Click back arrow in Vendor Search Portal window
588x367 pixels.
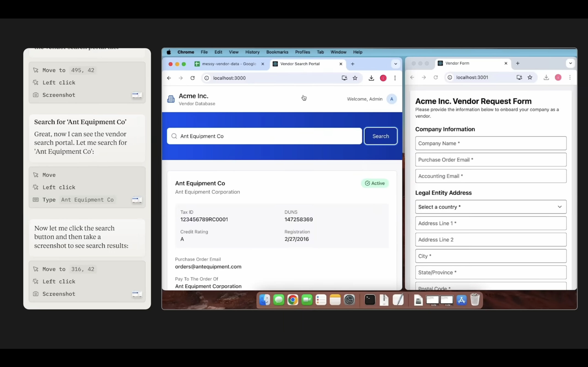(169, 78)
